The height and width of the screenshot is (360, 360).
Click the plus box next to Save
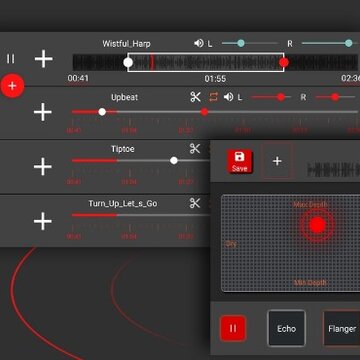(277, 161)
